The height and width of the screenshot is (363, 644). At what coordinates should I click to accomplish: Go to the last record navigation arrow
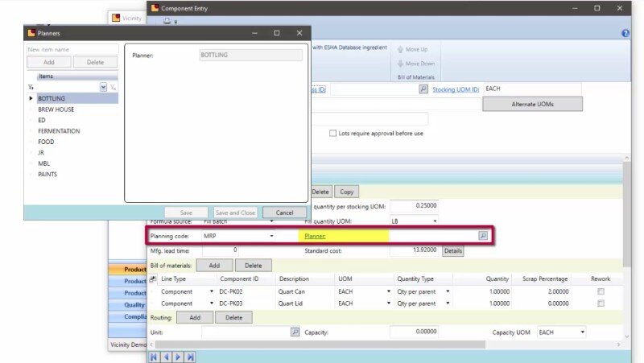click(191, 356)
